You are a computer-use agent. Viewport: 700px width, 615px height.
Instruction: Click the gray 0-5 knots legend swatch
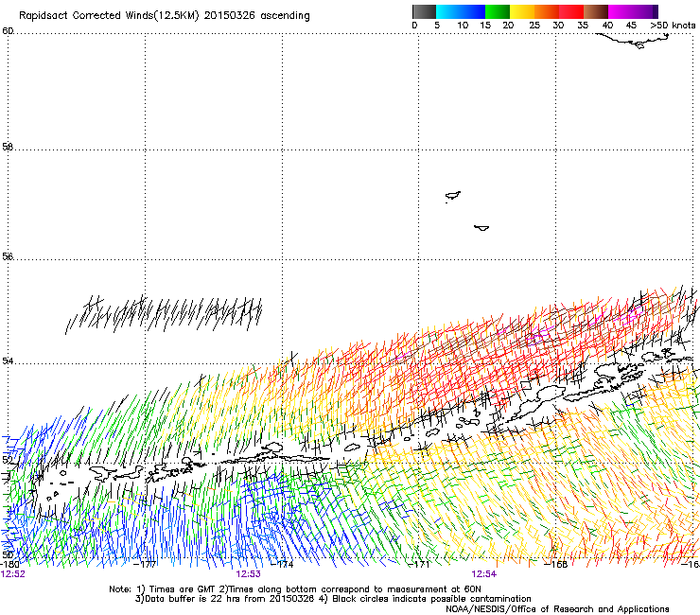pos(424,11)
